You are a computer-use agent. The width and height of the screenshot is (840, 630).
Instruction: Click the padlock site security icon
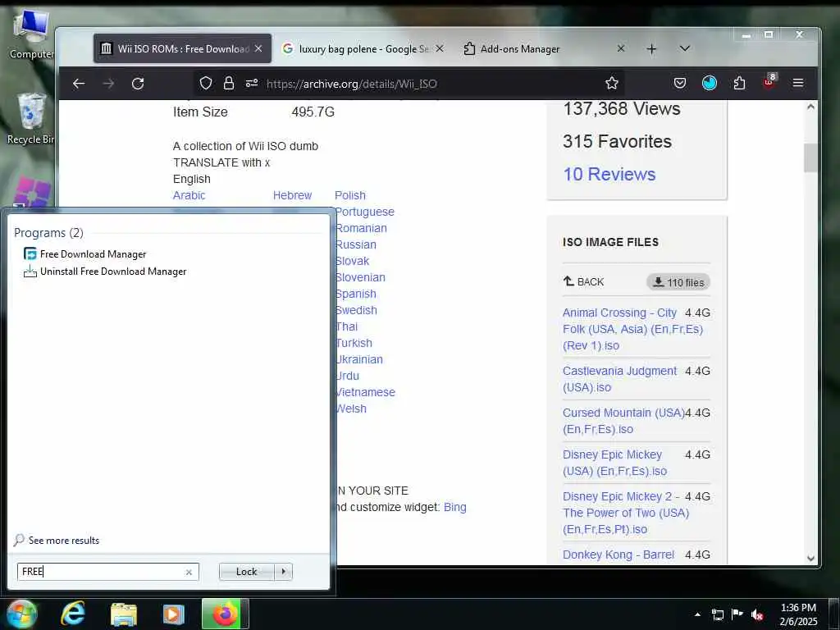(229, 83)
